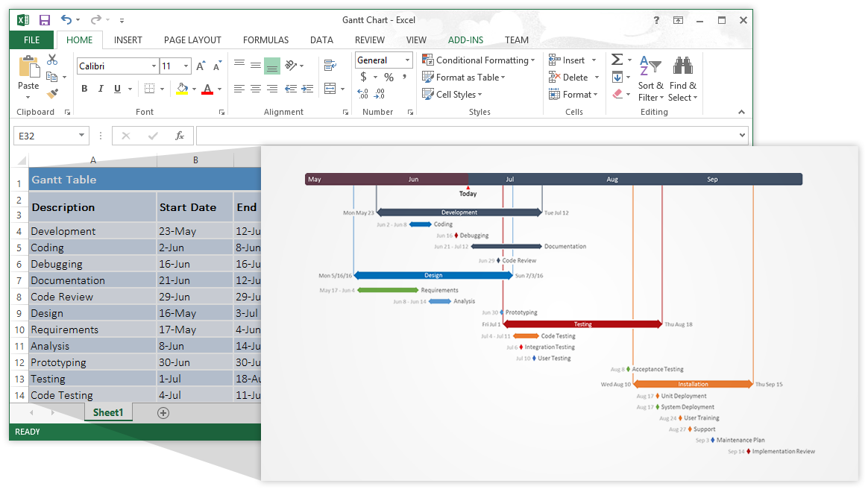Click the Delete cells button
The height and width of the screenshot is (498, 868).
point(568,77)
